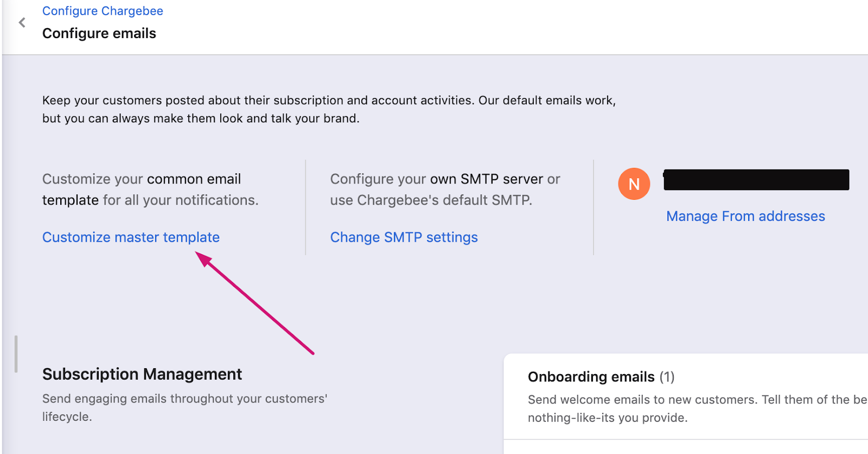Open Change SMTP settings link
Viewport: 868px width, 454px height.
point(404,237)
